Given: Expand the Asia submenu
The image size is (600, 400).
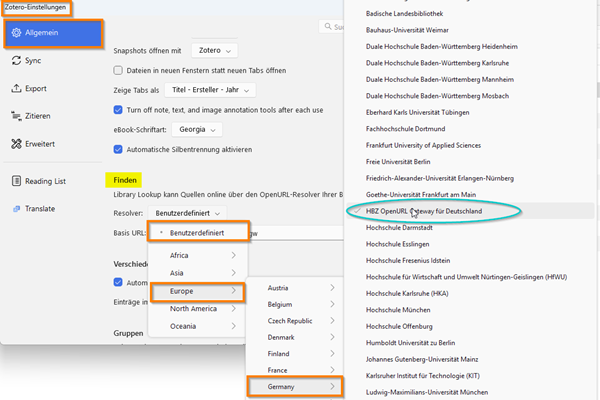Looking at the screenshot, I should [198, 273].
